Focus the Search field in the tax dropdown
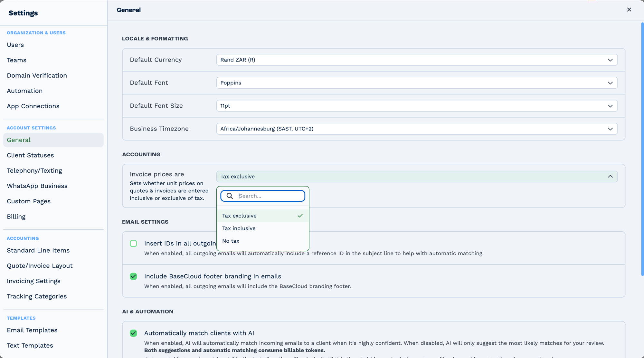 [263, 196]
